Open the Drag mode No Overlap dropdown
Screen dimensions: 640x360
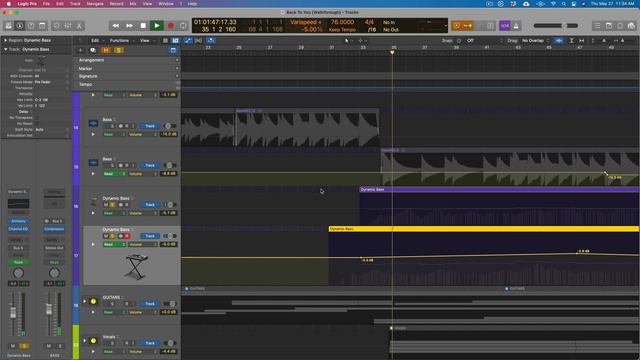[x=535, y=40]
